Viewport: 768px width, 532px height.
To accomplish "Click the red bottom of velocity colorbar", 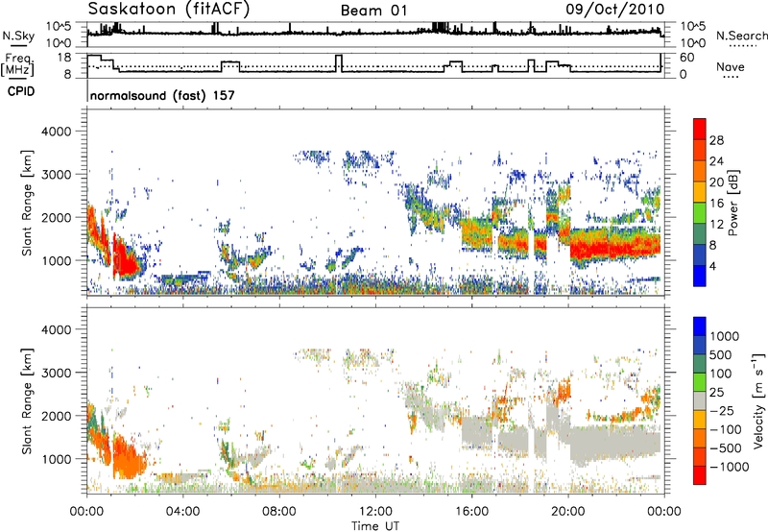I will (700, 475).
